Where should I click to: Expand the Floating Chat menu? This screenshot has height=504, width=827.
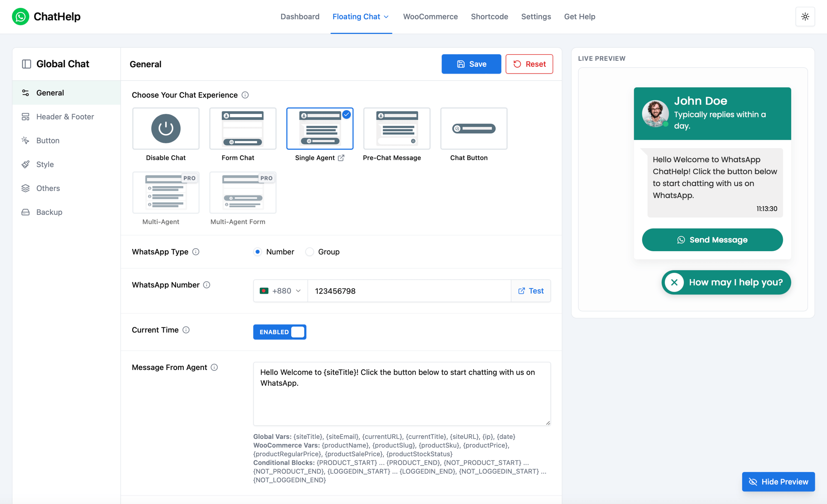click(x=361, y=17)
